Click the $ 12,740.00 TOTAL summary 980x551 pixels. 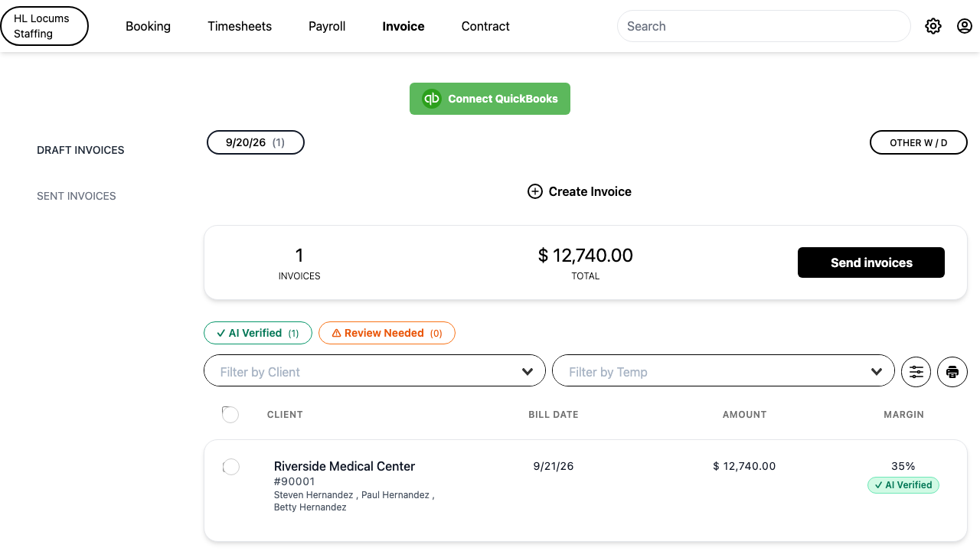[586, 262]
